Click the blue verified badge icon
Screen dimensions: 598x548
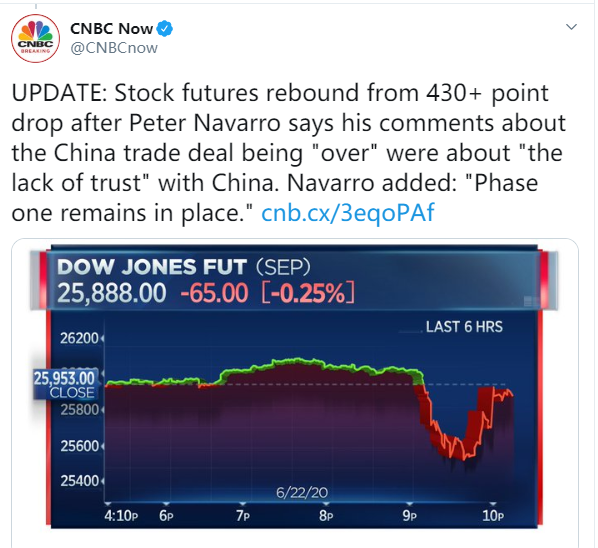[x=165, y=29]
